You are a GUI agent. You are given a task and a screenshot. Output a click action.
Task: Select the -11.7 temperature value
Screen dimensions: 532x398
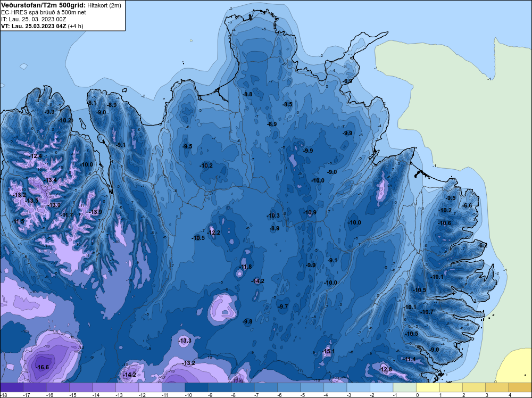pos(66,215)
